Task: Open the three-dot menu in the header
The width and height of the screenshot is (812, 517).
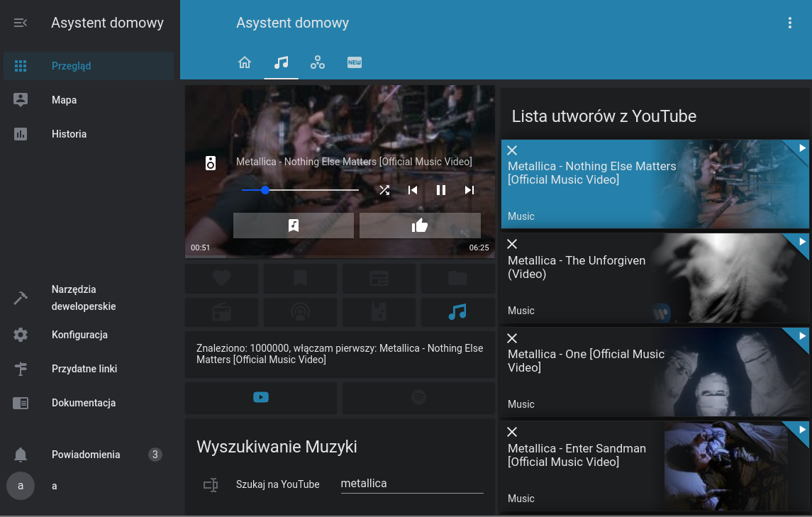Action: tap(789, 23)
